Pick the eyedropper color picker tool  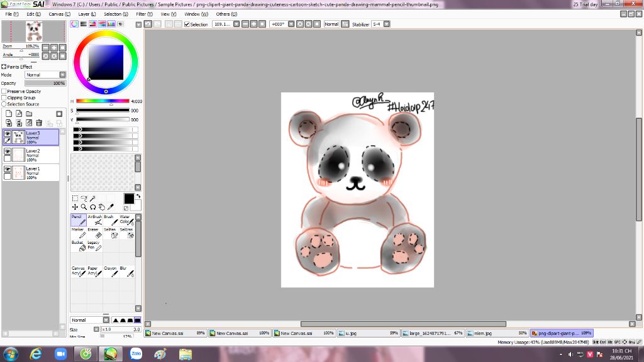tap(111, 207)
